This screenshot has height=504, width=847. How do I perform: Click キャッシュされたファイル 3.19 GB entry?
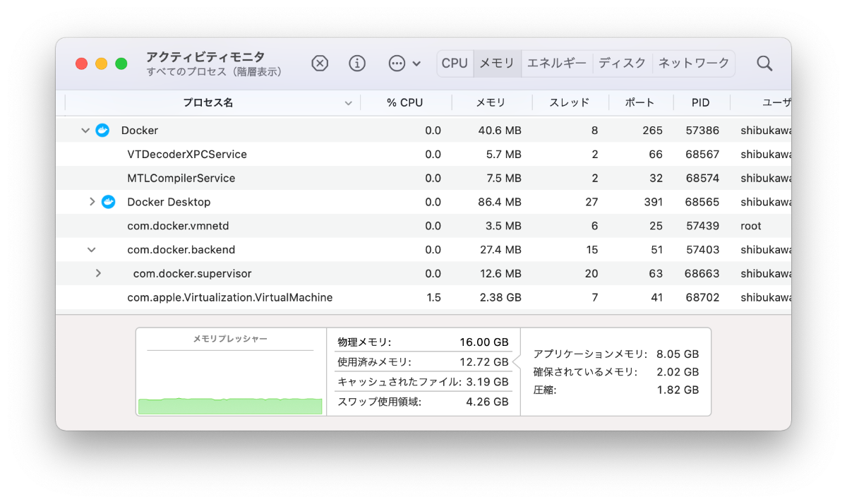(x=423, y=382)
